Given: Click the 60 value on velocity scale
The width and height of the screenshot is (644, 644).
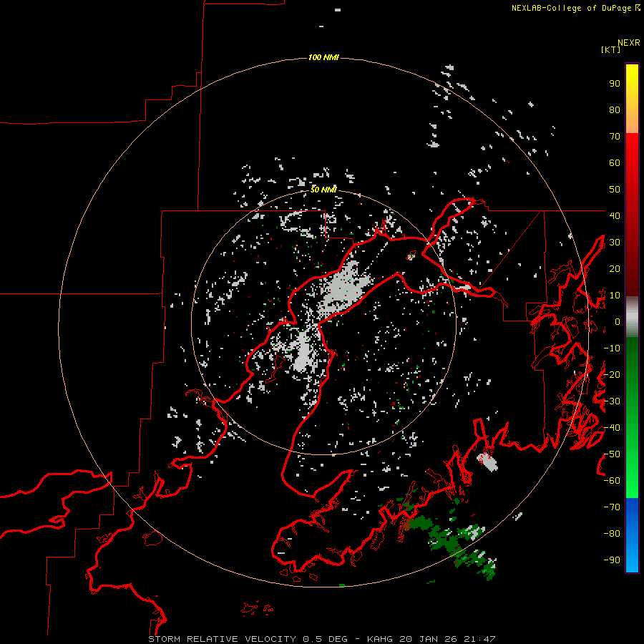Looking at the screenshot, I should 615,162.
